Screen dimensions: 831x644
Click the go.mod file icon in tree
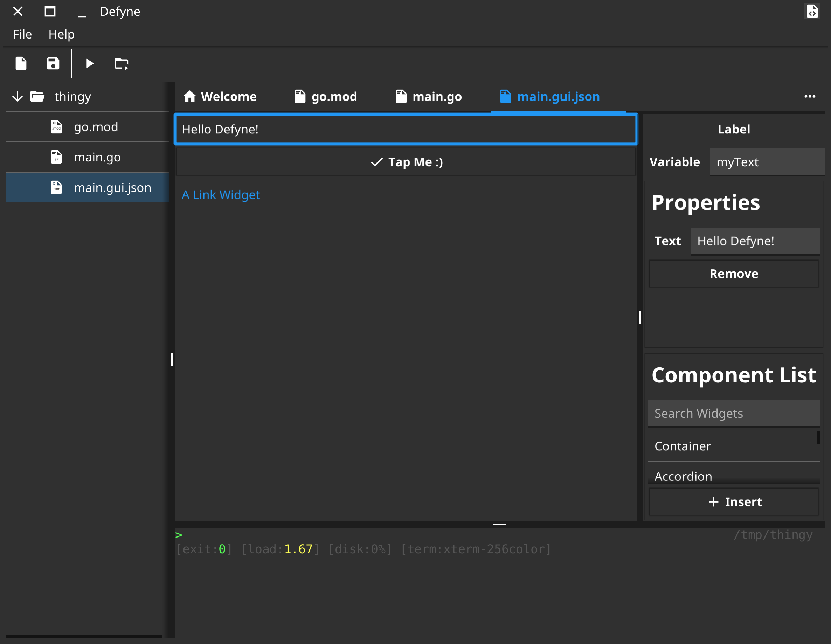click(56, 127)
